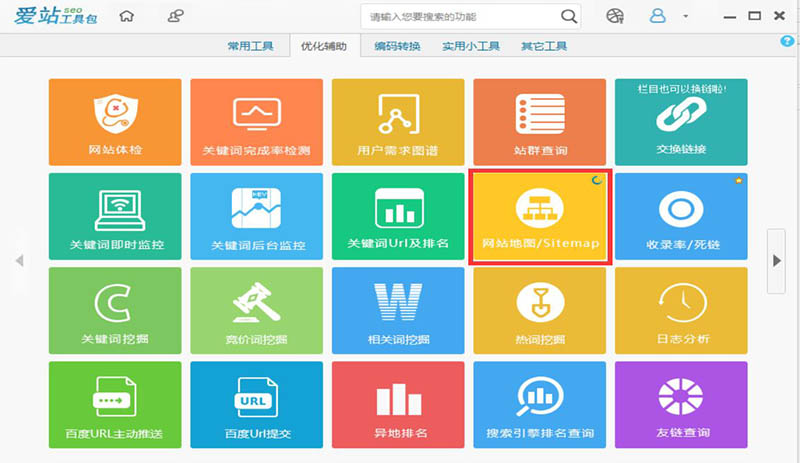Screen dimensions: 800x463
Task: Switch to the 其它工具 tab
Action: [544, 46]
